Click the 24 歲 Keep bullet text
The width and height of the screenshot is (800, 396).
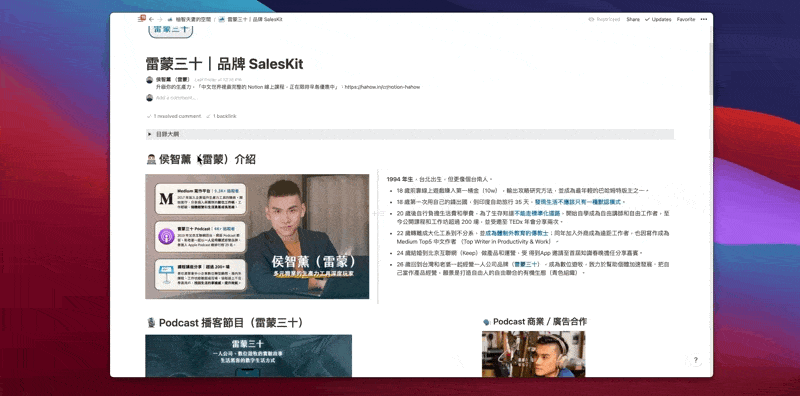click(519, 253)
